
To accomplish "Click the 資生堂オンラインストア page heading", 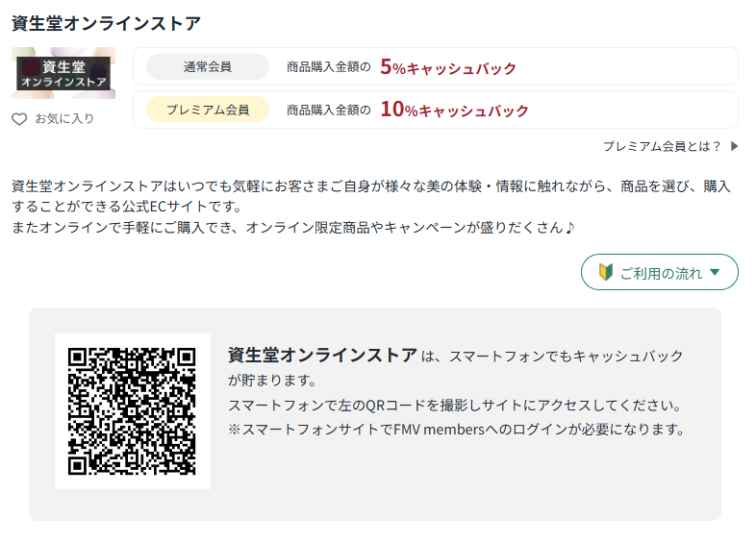I will pyautogui.click(x=106, y=23).
